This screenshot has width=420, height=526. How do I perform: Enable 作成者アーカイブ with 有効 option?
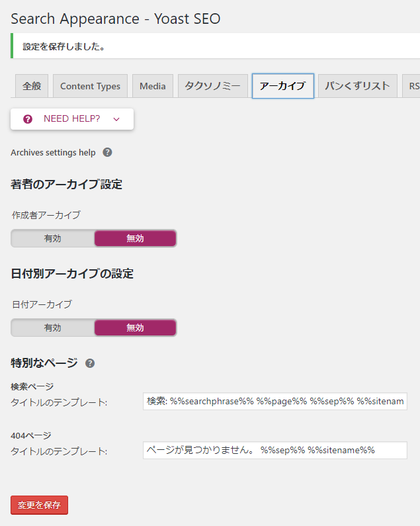(53, 238)
